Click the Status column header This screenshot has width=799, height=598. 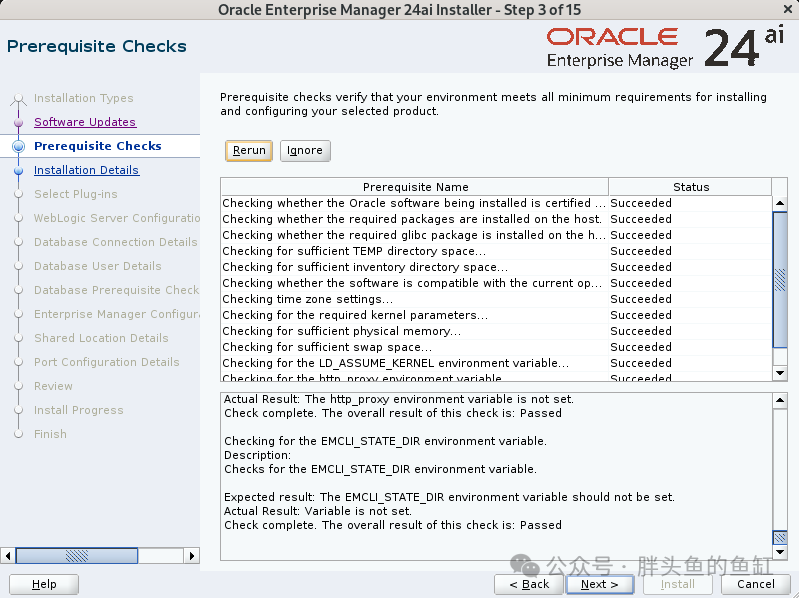(x=690, y=187)
